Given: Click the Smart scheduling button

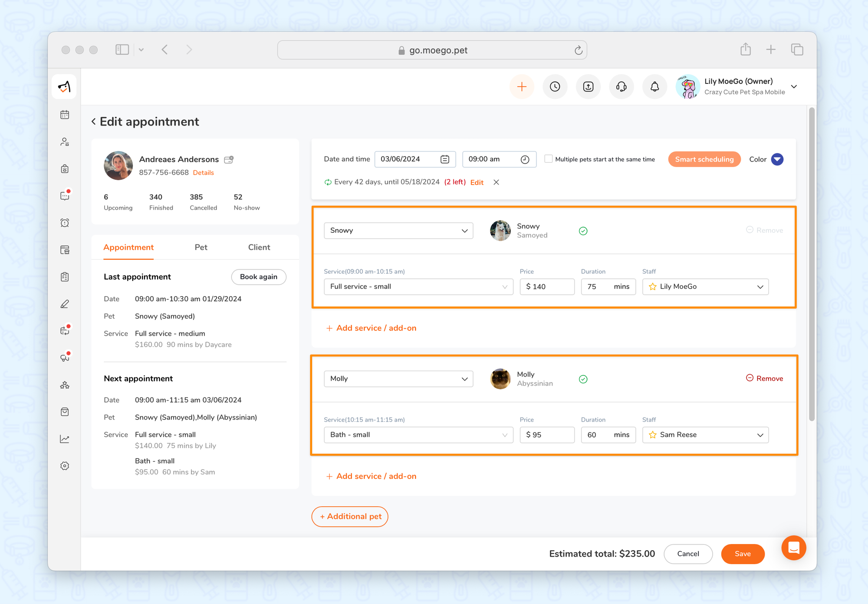Looking at the screenshot, I should [704, 159].
